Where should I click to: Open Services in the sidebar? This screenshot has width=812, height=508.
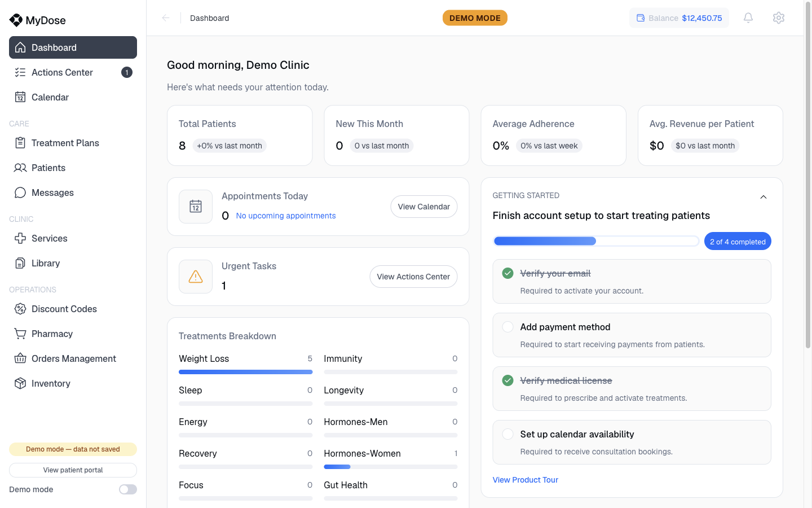point(73,238)
